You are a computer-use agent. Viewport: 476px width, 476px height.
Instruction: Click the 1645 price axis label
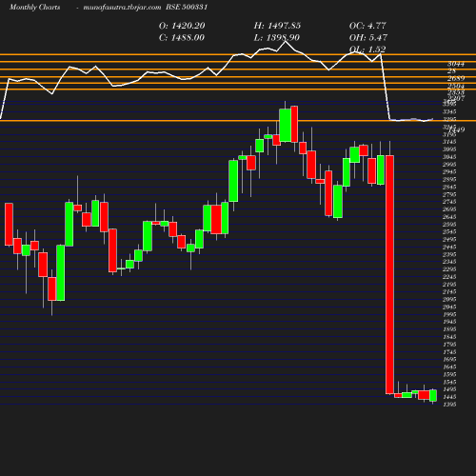tap(449, 367)
